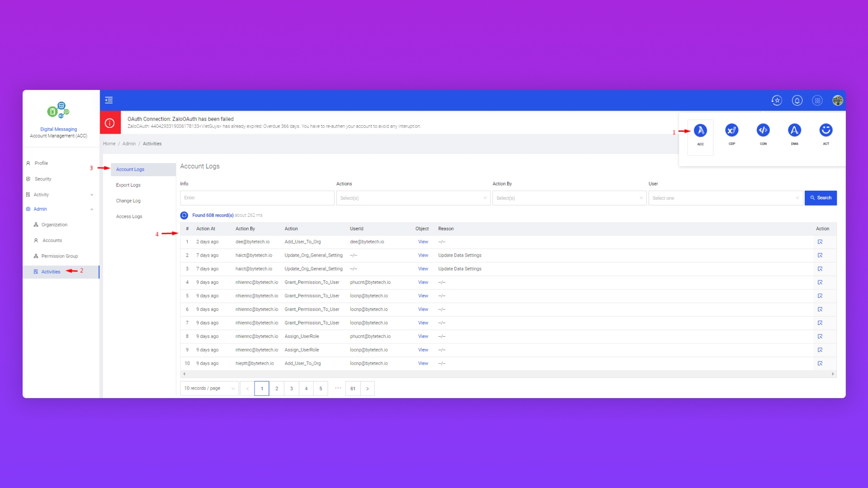Expand the Actions select dropdown

coord(413,198)
